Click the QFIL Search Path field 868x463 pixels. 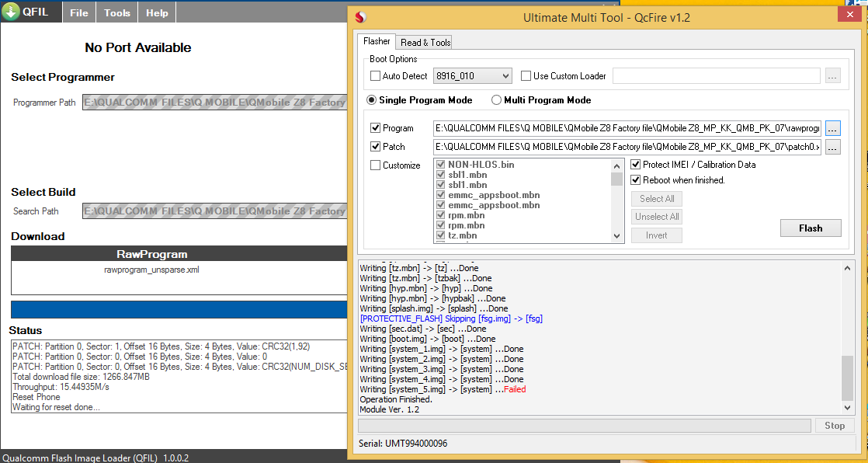click(x=215, y=211)
